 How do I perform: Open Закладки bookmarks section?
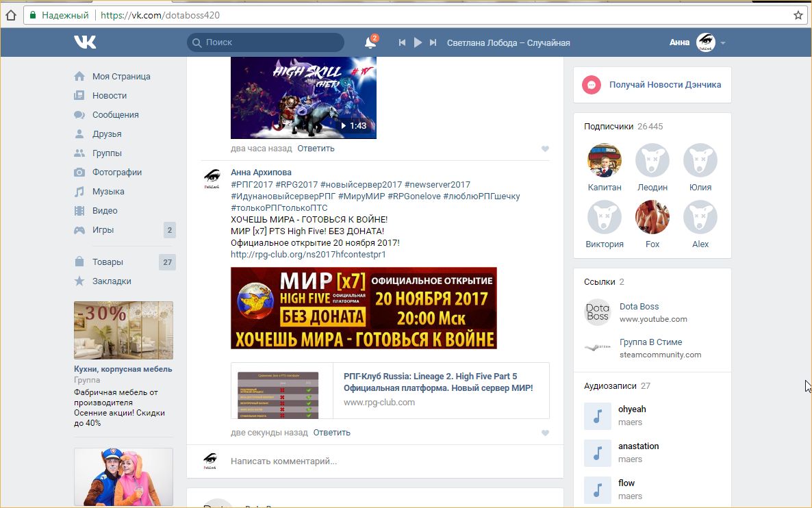112,281
